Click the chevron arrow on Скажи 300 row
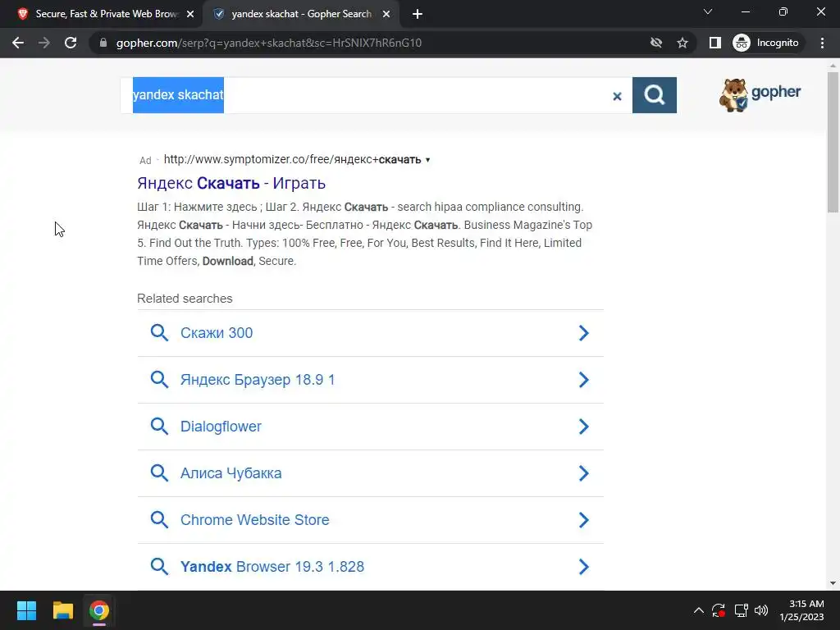Image resolution: width=840 pixels, height=630 pixels. tap(584, 333)
